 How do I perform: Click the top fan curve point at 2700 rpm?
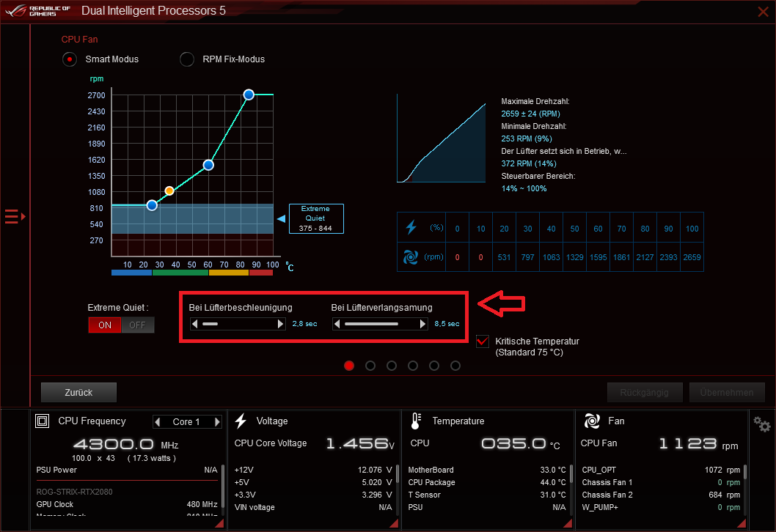(249, 95)
